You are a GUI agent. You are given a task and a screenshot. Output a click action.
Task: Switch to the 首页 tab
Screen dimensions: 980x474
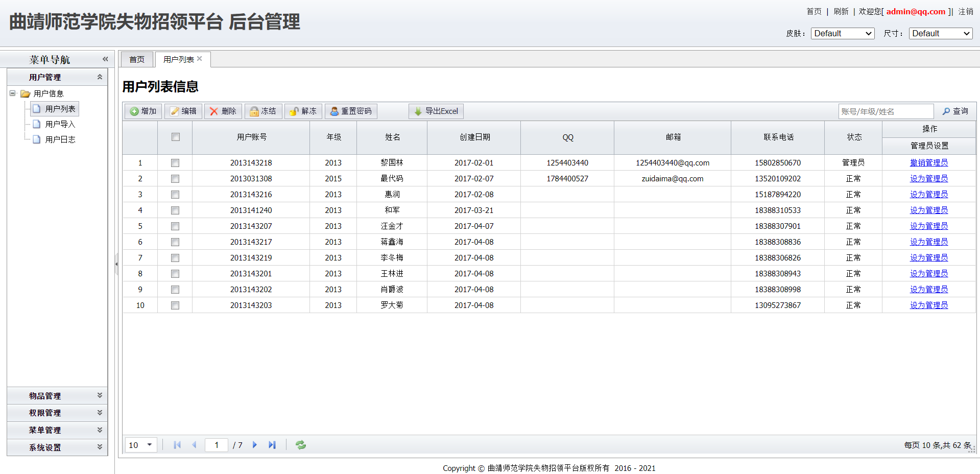(x=137, y=60)
